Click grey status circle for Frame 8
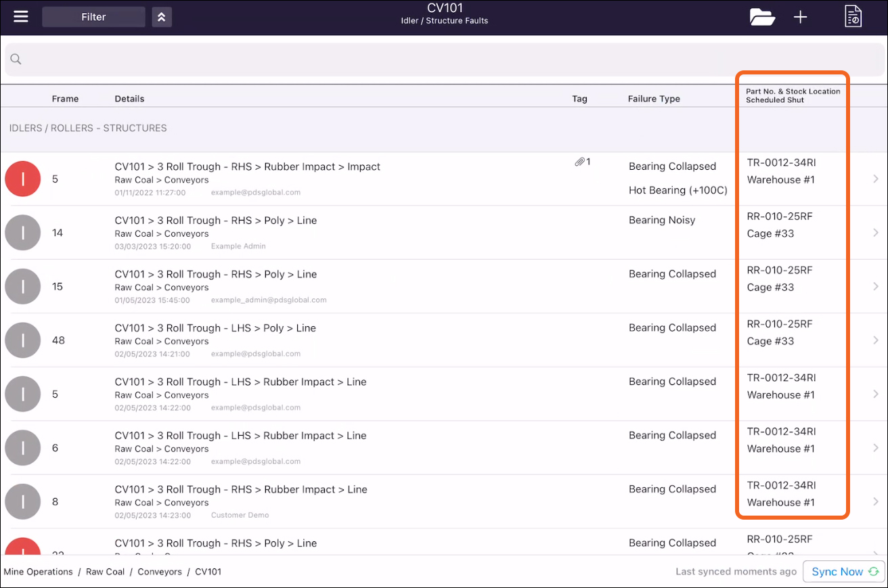Image resolution: width=888 pixels, height=588 pixels. point(23,501)
